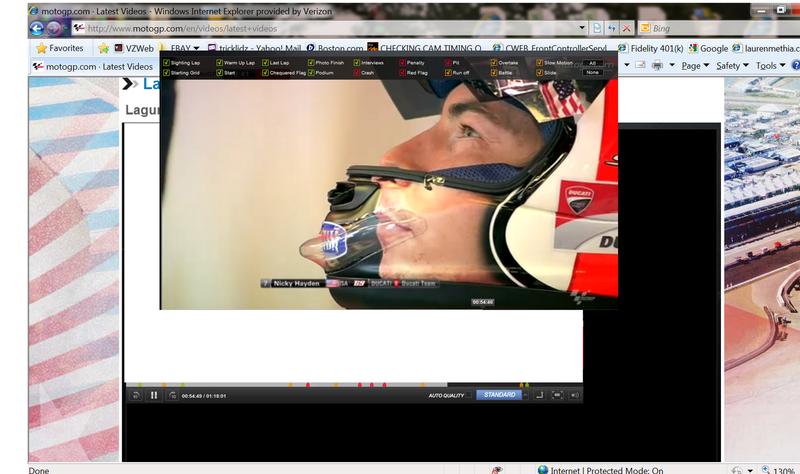Open the Favorites star button

coord(60,48)
